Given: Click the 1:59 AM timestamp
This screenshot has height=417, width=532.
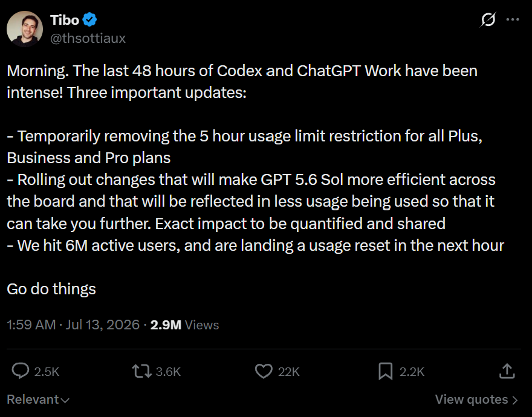Looking at the screenshot, I should tap(31, 325).
